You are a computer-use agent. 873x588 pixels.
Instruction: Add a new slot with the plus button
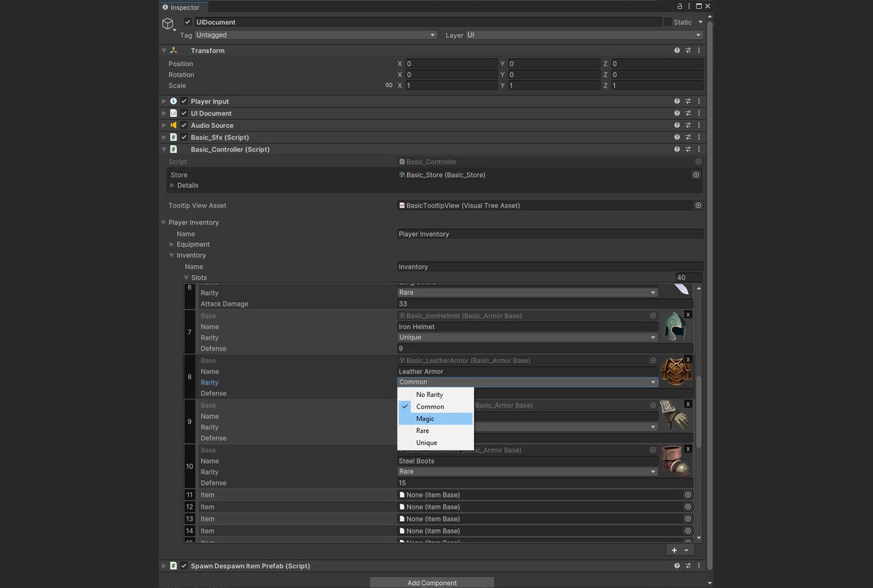673,549
